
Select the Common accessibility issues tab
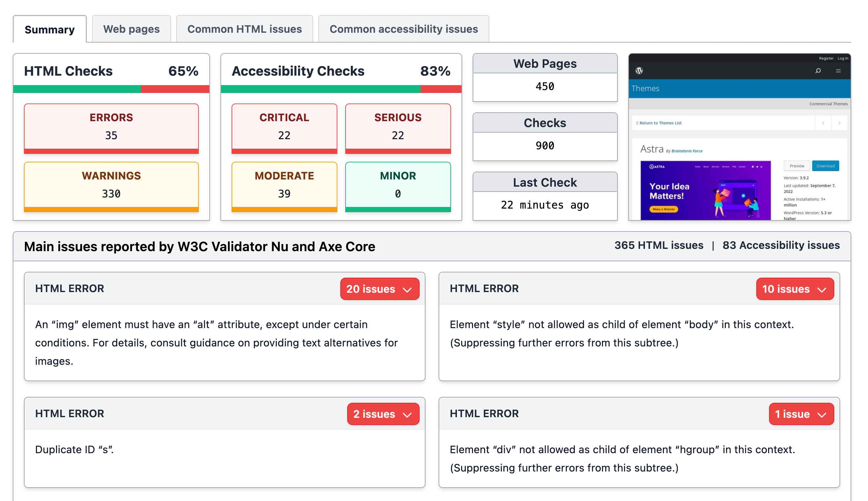(403, 28)
